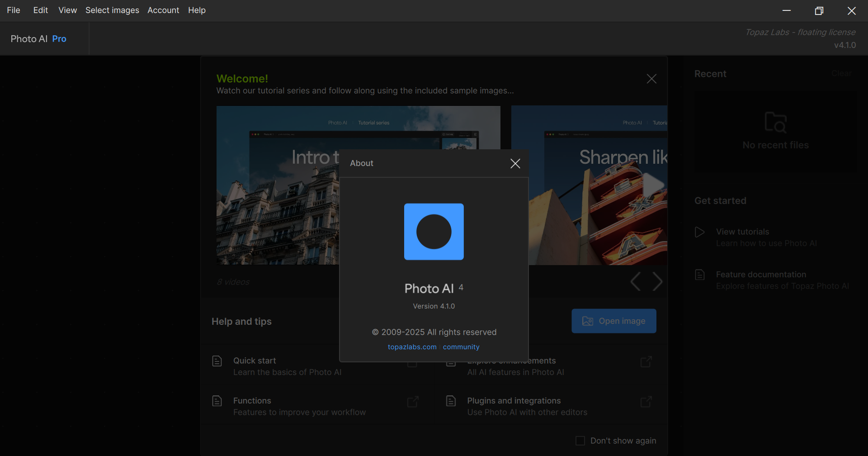Open the topazlabs.com link
The image size is (868, 456).
(412, 347)
